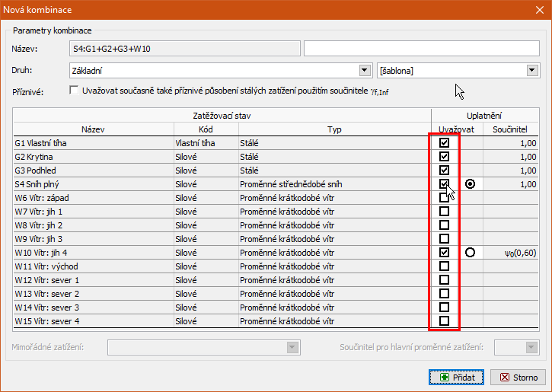Screen dimensions: 552x392
Task: Uncheck the G2 Krytina checkbox
Action: point(444,156)
